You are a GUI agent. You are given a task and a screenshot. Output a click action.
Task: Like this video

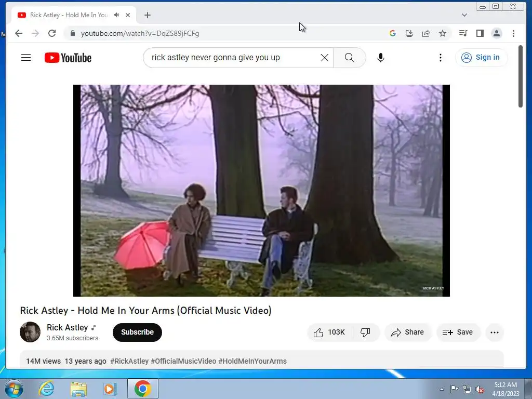click(x=330, y=332)
